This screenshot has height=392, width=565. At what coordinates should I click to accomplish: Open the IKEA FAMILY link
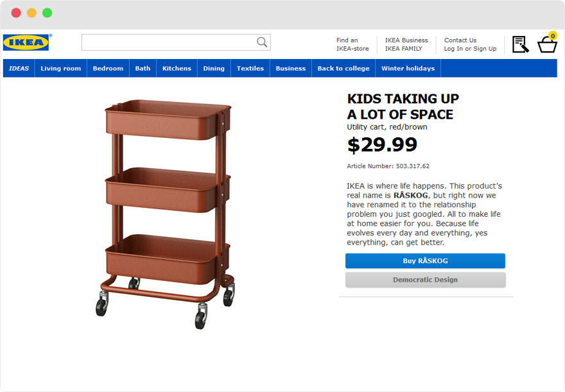404,48
